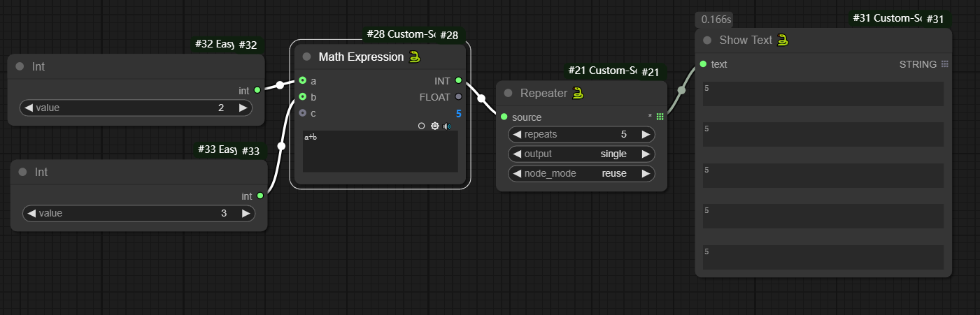The height and width of the screenshot is (315, 980).
Task: Click the hollow circle icon above expression box
Action: [x=421, y=126]
